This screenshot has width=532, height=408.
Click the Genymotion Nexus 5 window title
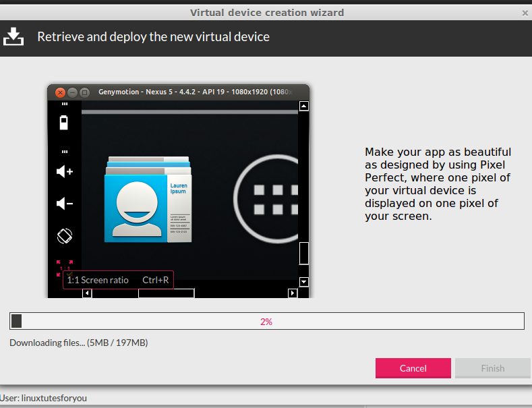point(195,92)
